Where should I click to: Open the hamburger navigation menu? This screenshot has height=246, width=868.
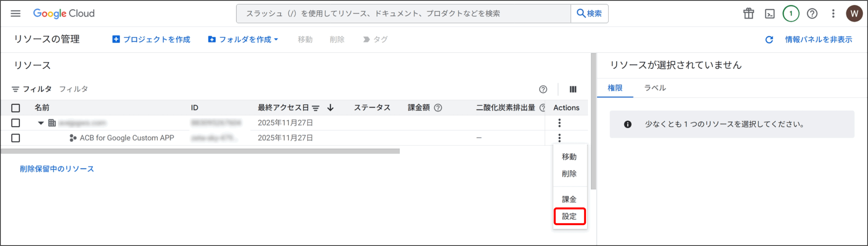(x=16, y=14)
